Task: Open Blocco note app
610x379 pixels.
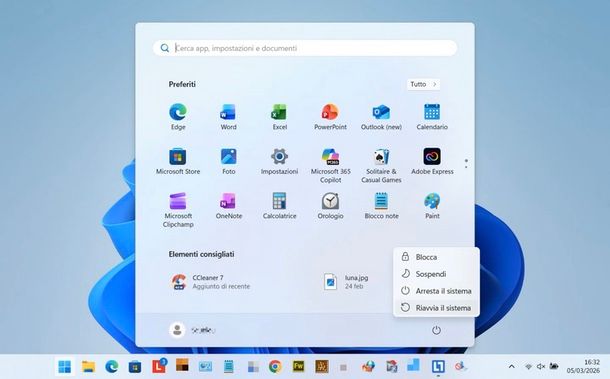Action: coord(381,205)
